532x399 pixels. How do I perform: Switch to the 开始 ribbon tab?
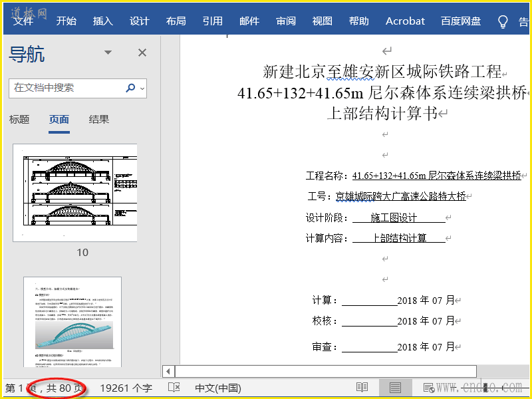[66, 21]
